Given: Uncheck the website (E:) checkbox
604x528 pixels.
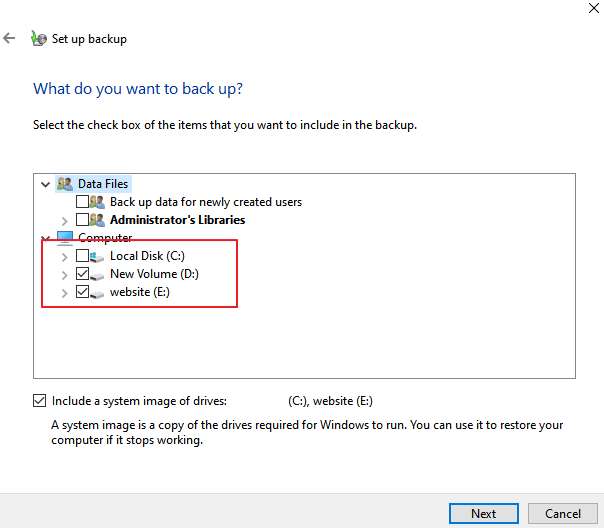Looking at the screenshot, I should (x=82, y=292).
